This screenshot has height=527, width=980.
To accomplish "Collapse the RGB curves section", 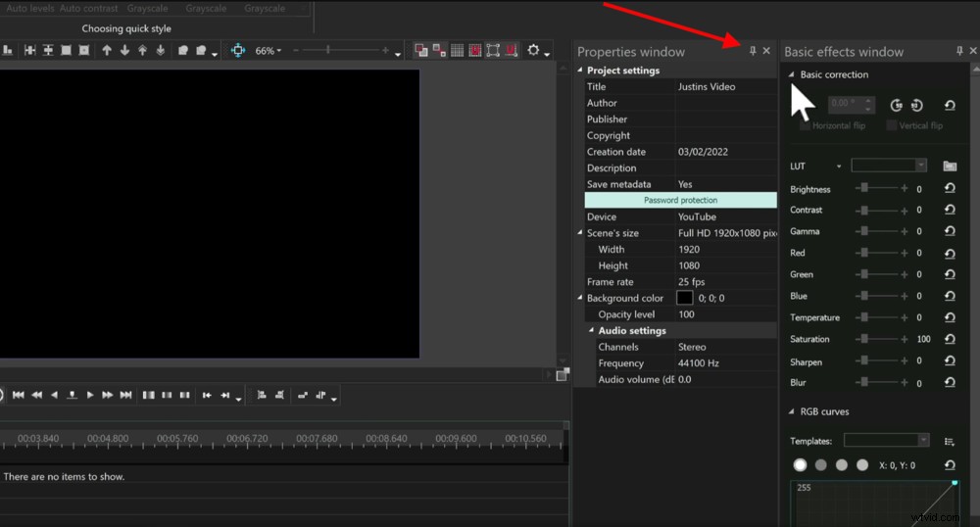I will click(x=791, y=411).
